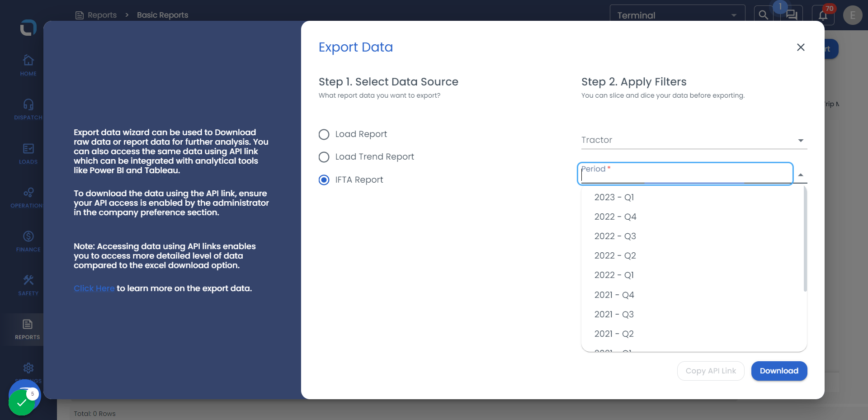Close the Export Data dialog

(801, 47)
